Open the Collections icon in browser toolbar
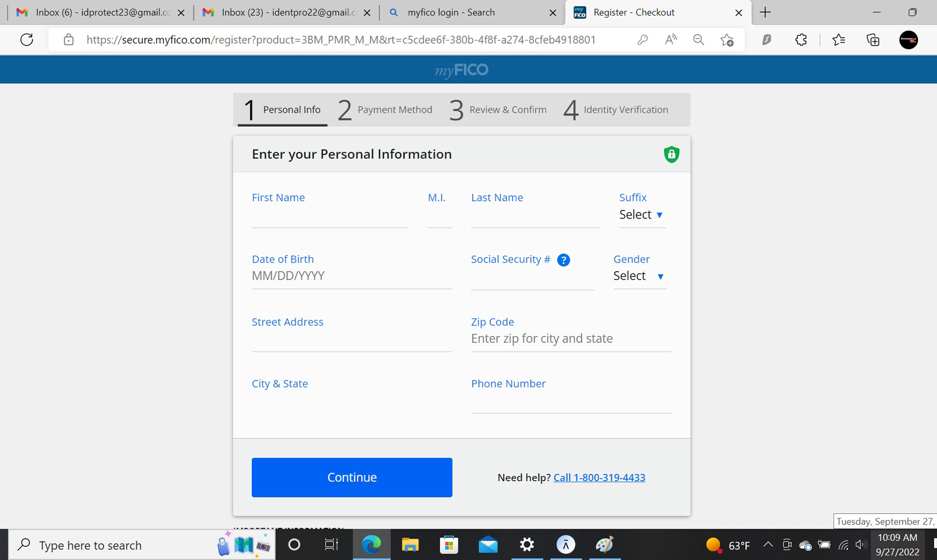The height and width of the screenshot is (560, 937). pyautogui.click(x=873, y=40)
